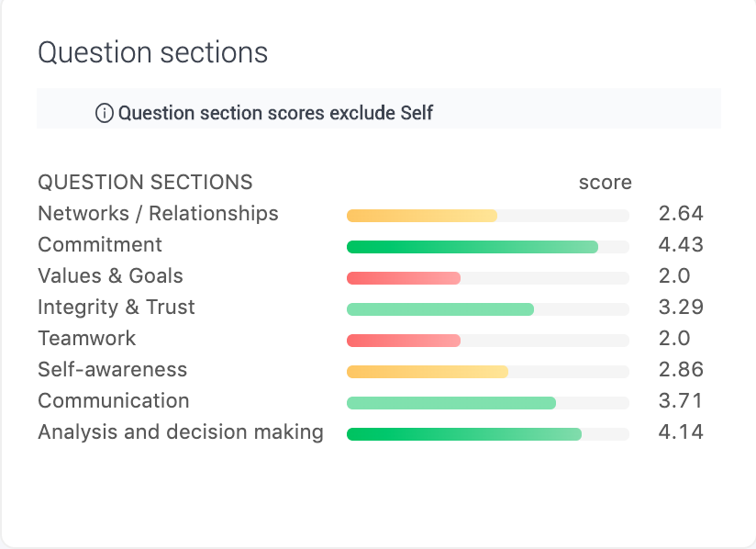Click the green Commitment progress bar
The height and width of the screenshot is (549, 756).
(x=488, y=247)
